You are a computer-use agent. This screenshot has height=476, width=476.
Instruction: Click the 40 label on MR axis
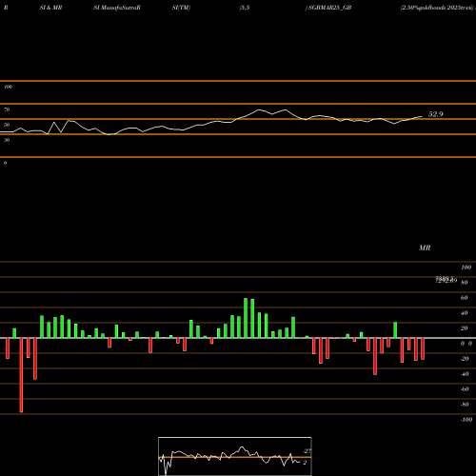click(464, 313)
